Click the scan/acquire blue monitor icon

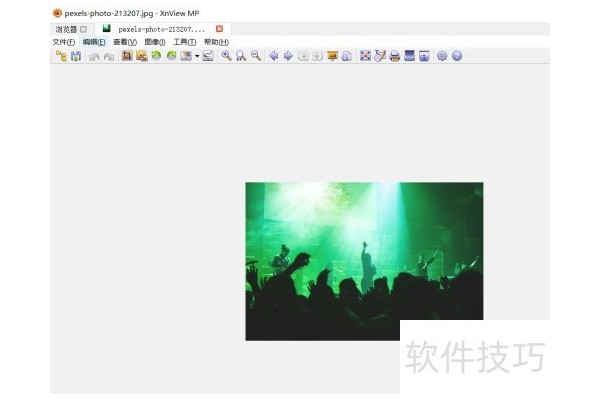409,56
